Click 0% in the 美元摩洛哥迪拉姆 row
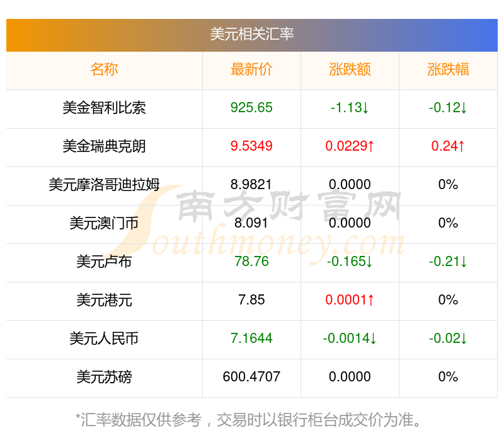Image resolution: width=504 pixels, height=440 pixels. pyautogui.click(x=448, y=184)
